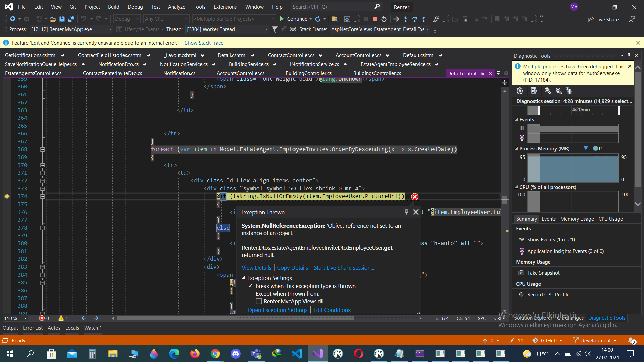Click the Step Over debug icon

pyautogui.click(x=415, y=19)
